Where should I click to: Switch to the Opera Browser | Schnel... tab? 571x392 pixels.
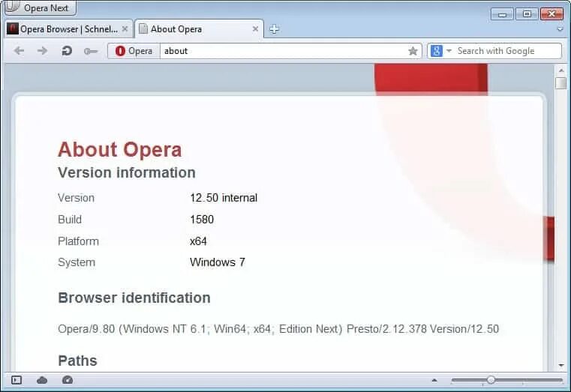[x=68, y=29]
